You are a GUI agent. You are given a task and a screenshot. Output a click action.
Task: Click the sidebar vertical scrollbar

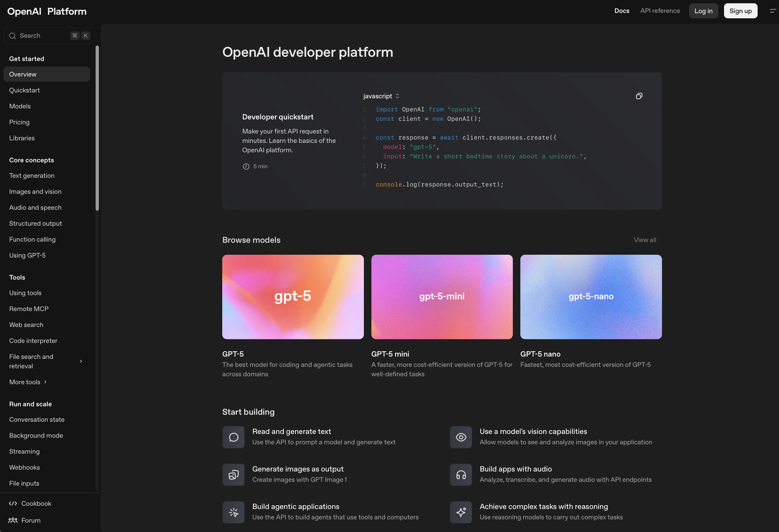pyautogui.click(x=97, y=128)
